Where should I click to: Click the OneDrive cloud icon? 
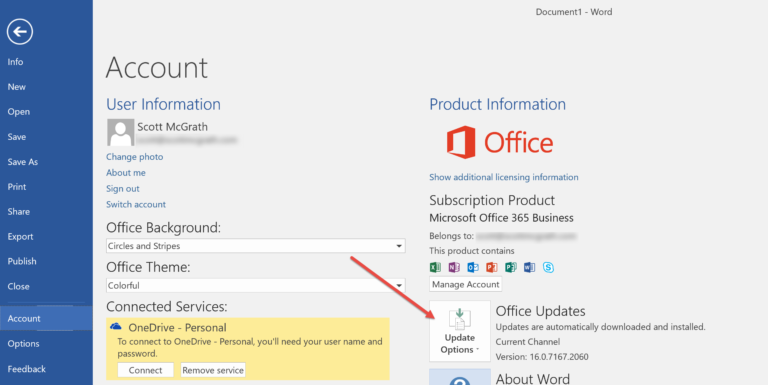(116, 327)
